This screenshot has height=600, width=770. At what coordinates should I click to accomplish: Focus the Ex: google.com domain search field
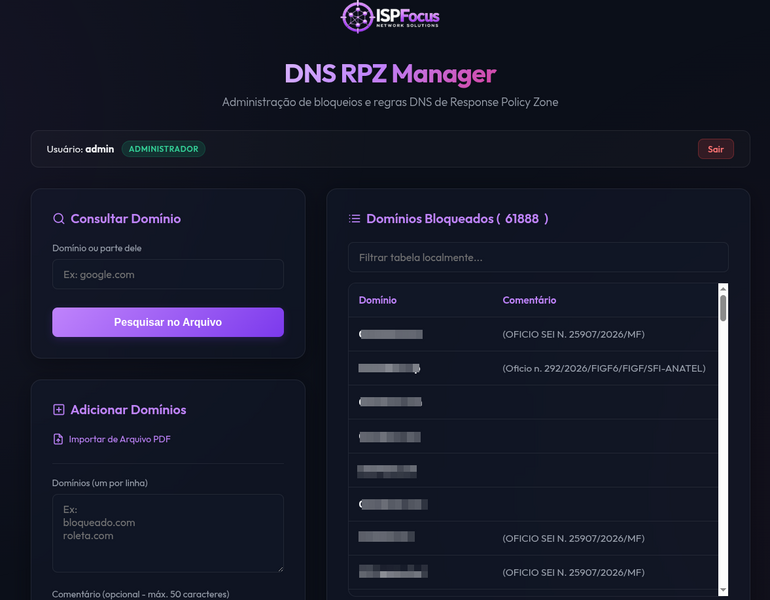(168, 274)
